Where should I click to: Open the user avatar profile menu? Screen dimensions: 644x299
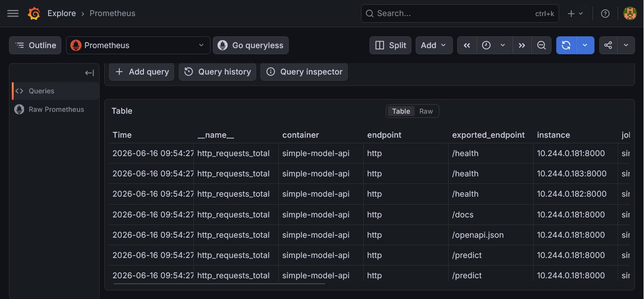630,14
